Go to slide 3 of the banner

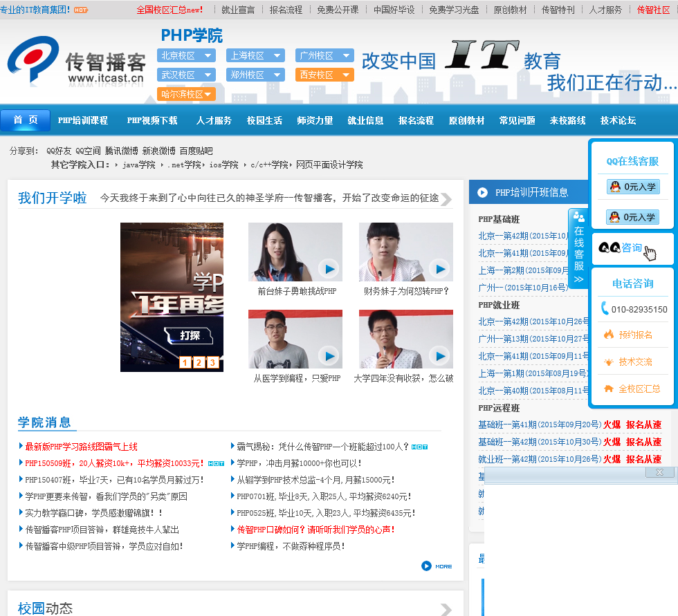tap(213, 362)
